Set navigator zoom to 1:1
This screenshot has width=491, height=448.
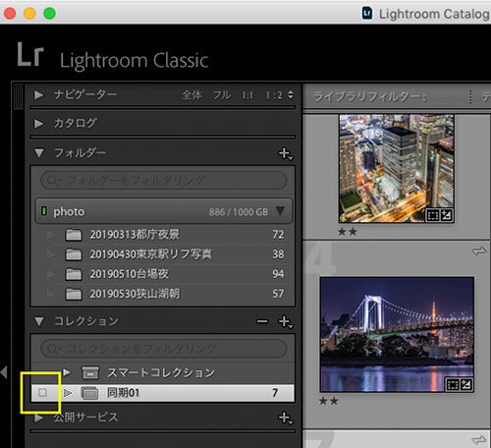pos(247,95)
